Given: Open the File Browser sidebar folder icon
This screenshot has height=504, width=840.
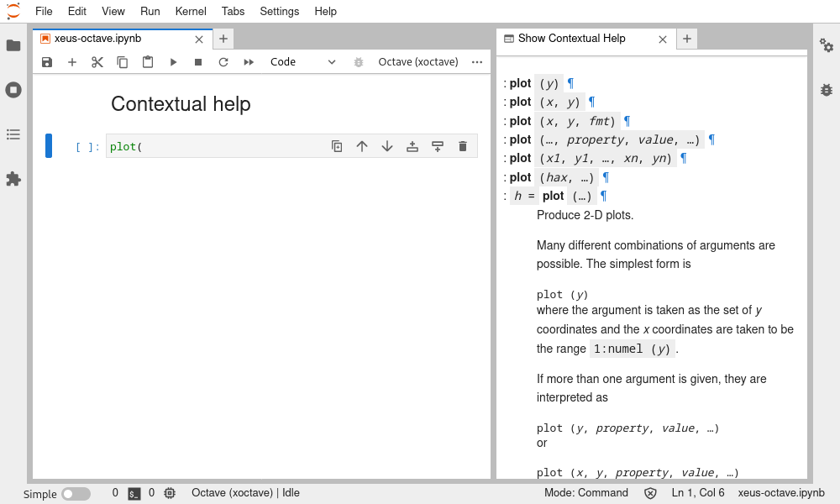Looking at the screenshot, I should tap(13, 45).
